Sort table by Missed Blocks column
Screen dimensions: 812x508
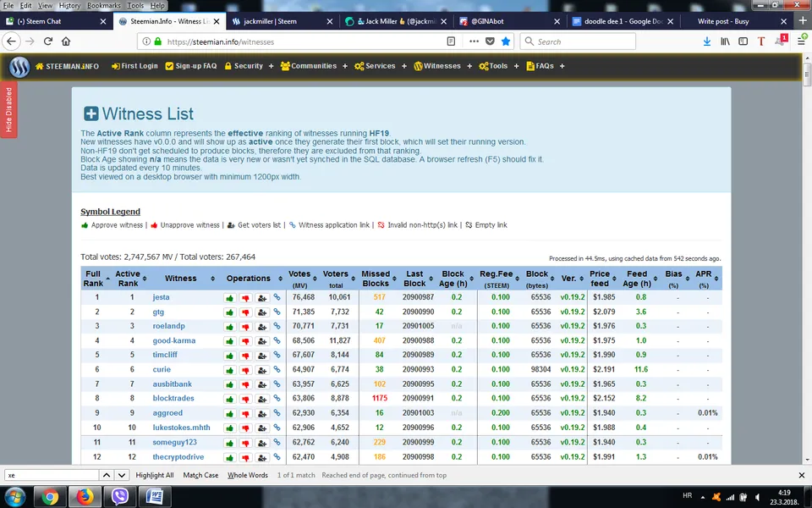point(376,279)
